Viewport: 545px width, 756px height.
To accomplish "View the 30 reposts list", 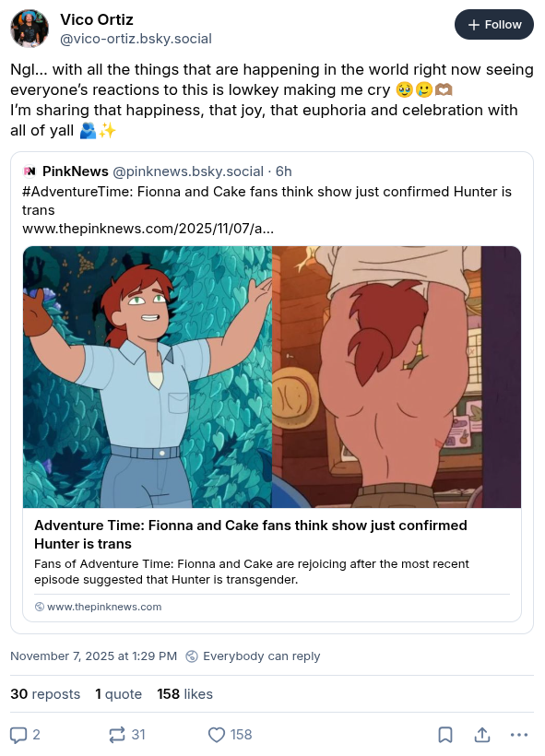I will (x=45, y=694).
